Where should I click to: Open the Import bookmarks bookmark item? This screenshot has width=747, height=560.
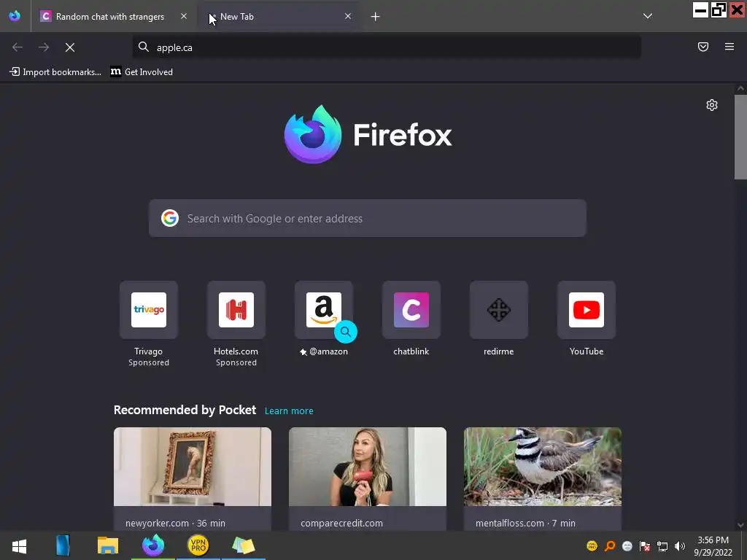[x=55, y=72]
